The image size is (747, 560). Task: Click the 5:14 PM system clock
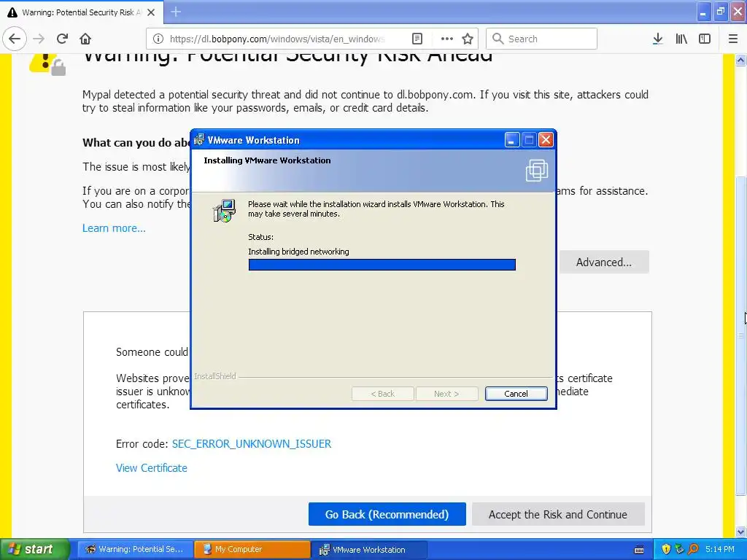coord(720,550)
